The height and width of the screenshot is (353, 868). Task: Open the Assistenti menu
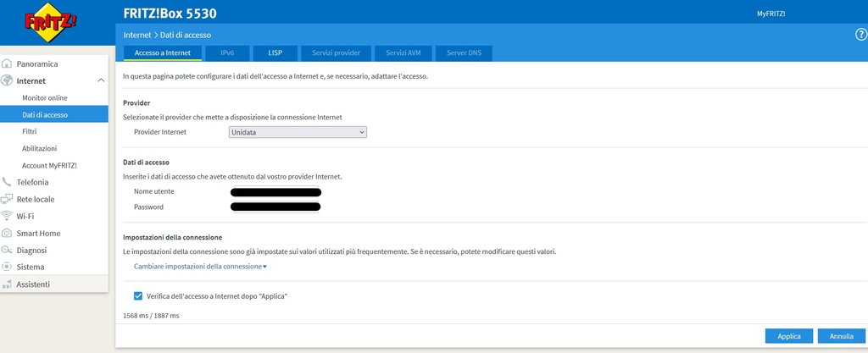(x=33, y=284)
